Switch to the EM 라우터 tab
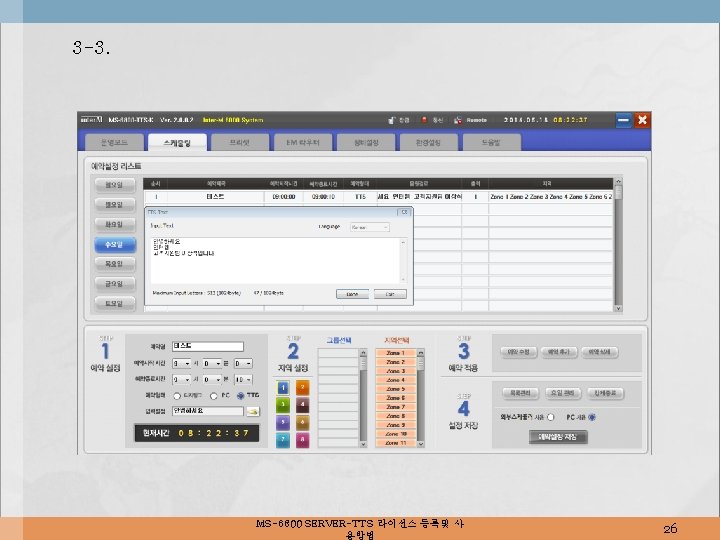The height and width of the screenshot is (540, 720). 303,143
